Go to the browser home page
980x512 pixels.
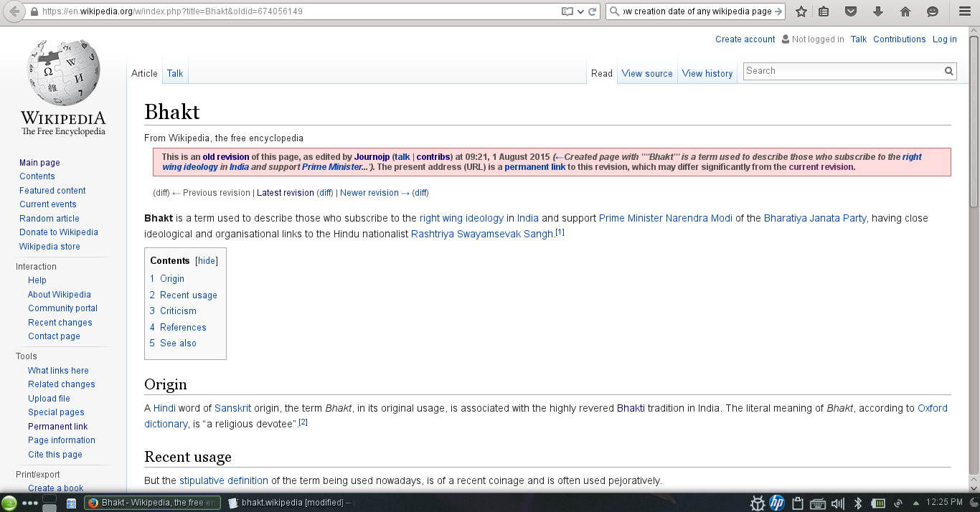point(905,11)
